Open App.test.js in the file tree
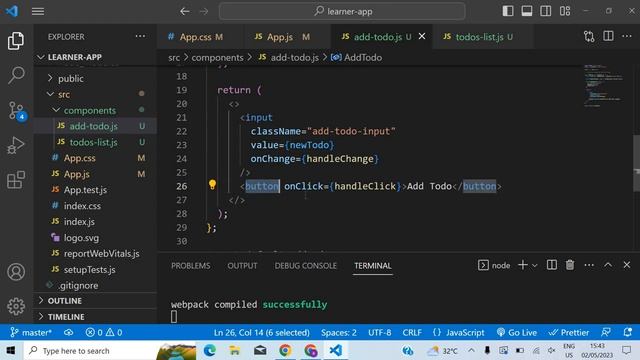The width and height of the screenshot is (640, 360). coord(95,190)
